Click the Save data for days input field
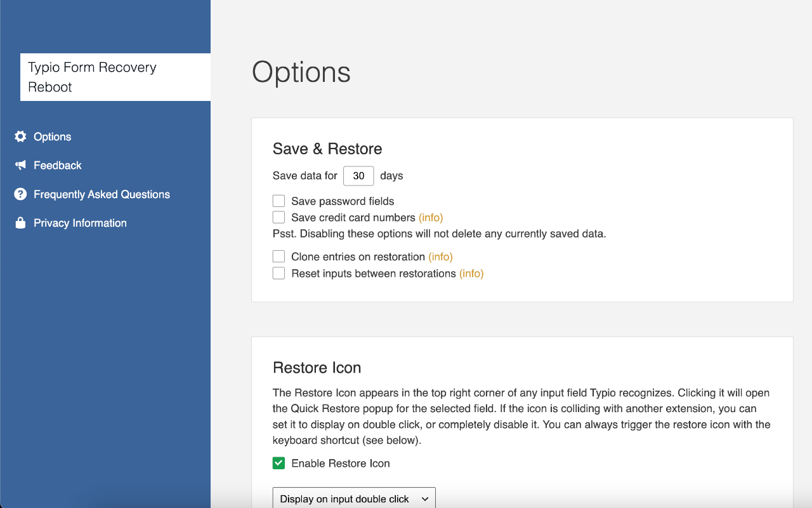 click(x=358, y=176)
